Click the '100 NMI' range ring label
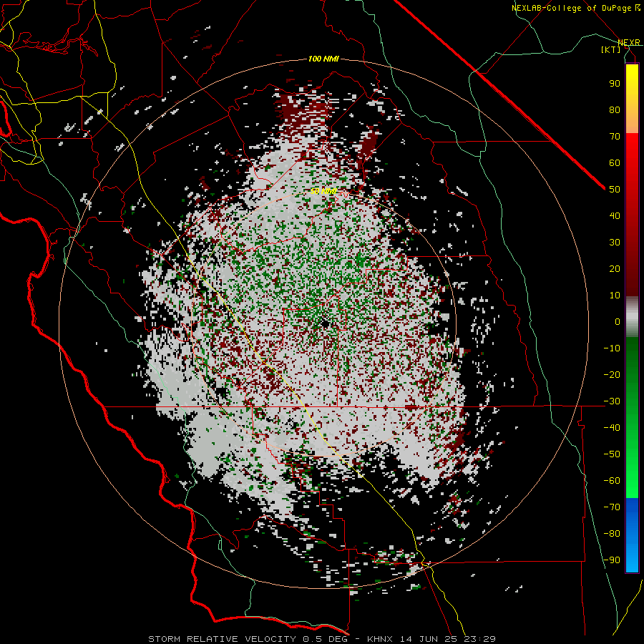 coord(323,59)
